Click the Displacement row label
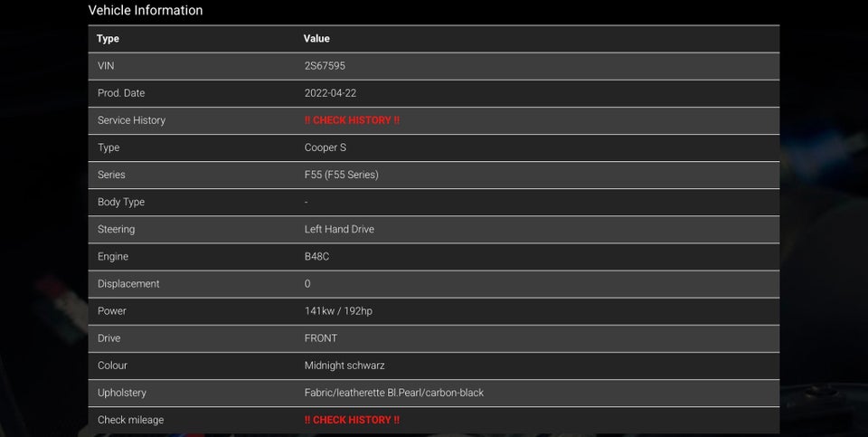 pos(128,284)
